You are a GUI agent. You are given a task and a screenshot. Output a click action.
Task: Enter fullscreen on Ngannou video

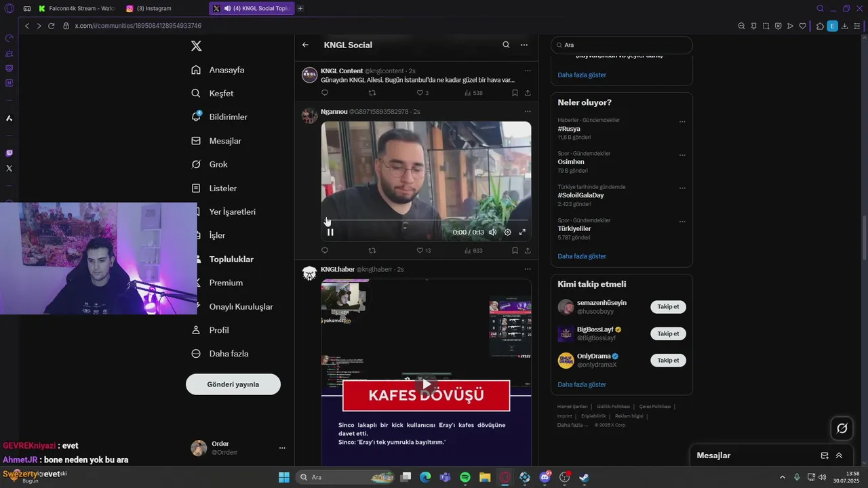pos(522,232)
